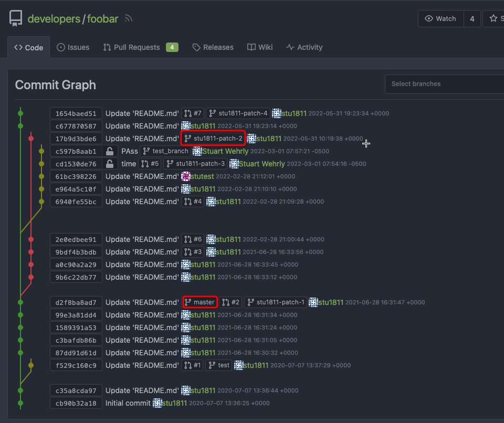504x423 pixels.
Task: Select the stu1811-patch-2 branch label
Action: point(213,138)
